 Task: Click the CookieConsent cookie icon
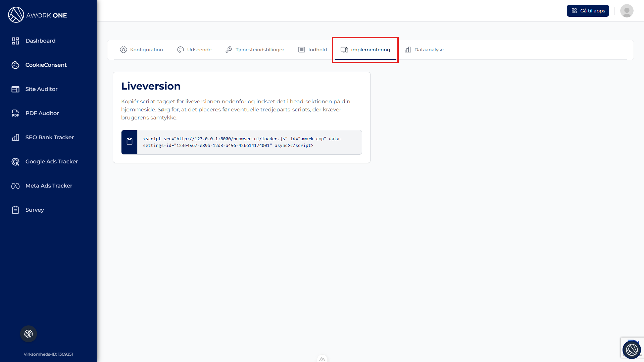[15, 65]
